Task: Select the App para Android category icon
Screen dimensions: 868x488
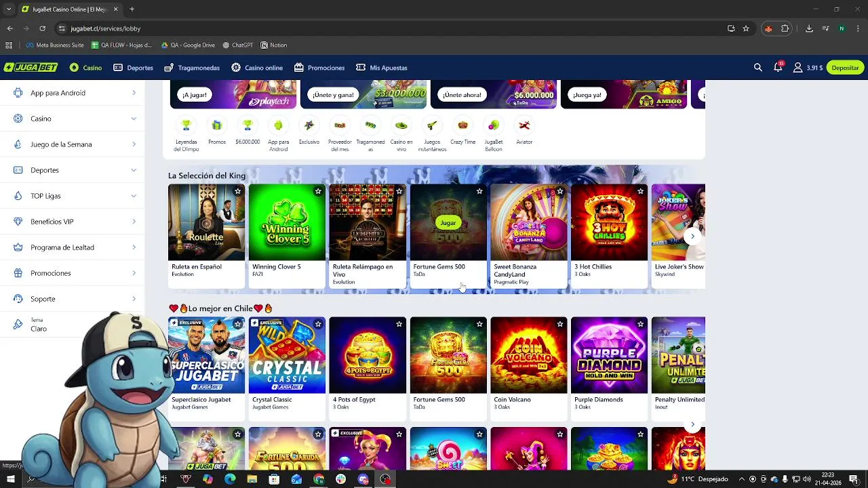Action: click(x=278, y=125)
